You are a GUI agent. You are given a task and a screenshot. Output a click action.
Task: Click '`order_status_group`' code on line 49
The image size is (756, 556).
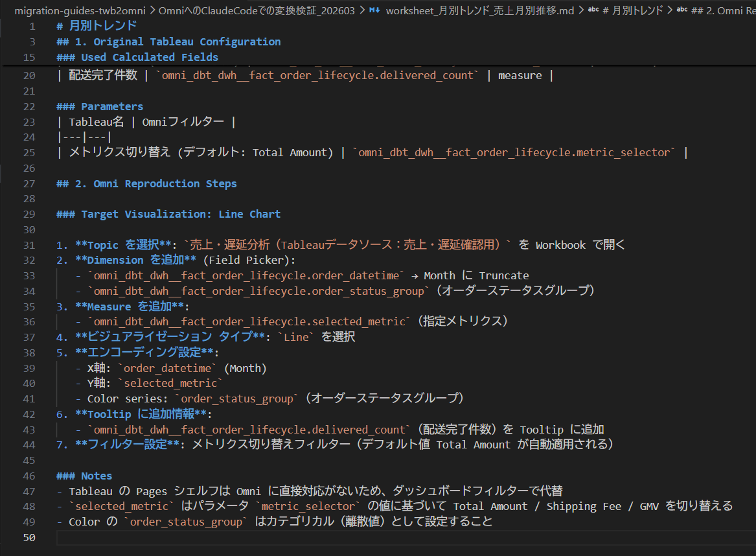pos(186,522)
